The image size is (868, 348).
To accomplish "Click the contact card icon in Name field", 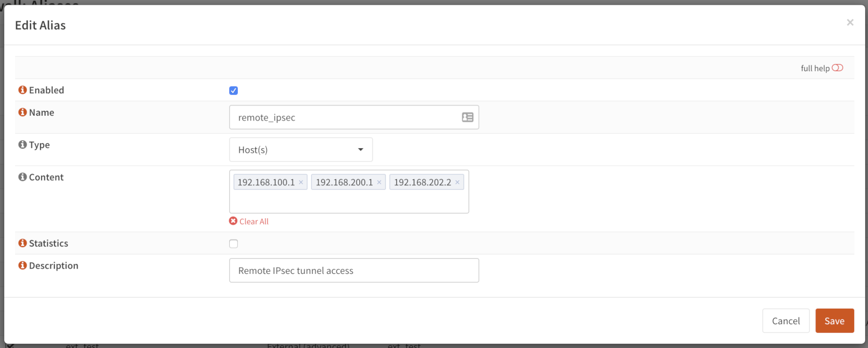I will [468, 118].
